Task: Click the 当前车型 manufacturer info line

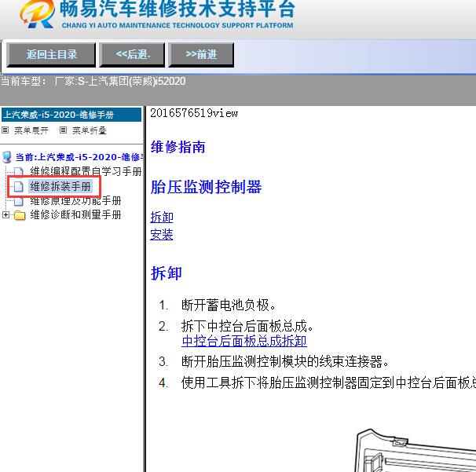Action: (x=93, y=82)
